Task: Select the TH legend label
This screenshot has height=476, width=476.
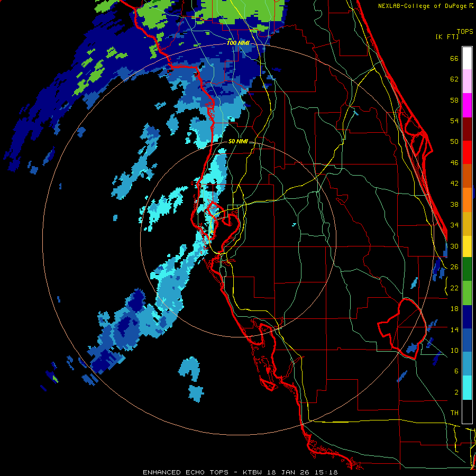Action: (x=454, y=413)
